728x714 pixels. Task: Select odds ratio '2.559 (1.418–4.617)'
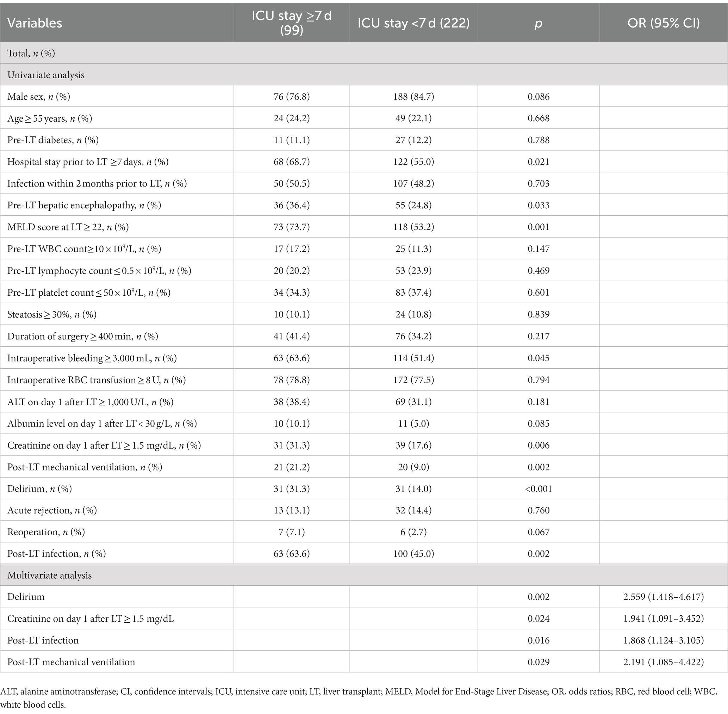click(664, 597)
